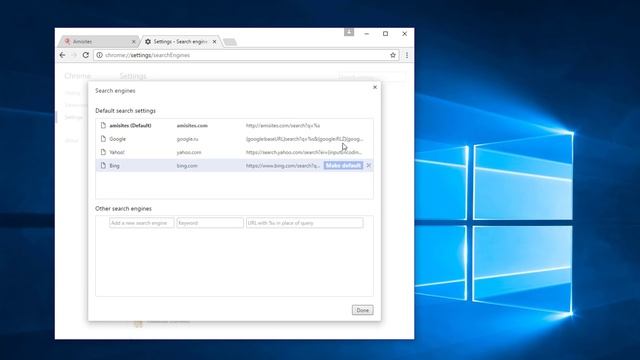Click the amisites search URL text
This screenshot has height=360, width=640.
pyautogui.click(x=283, y=125)
